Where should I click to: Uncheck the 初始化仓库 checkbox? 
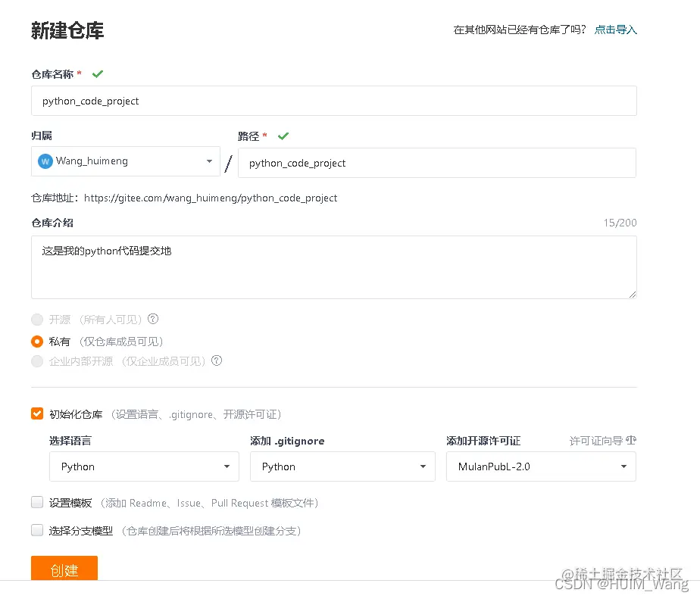pos(36,413)
